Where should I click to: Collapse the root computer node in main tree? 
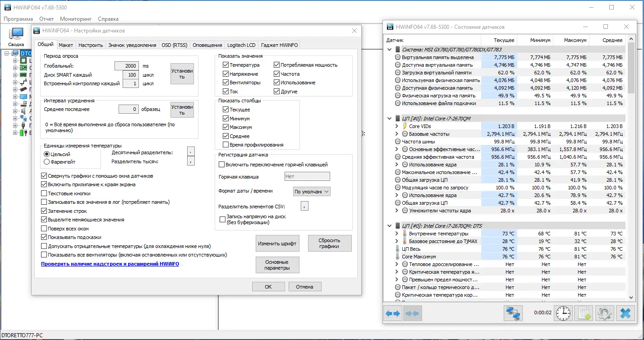tap(7, 53)
